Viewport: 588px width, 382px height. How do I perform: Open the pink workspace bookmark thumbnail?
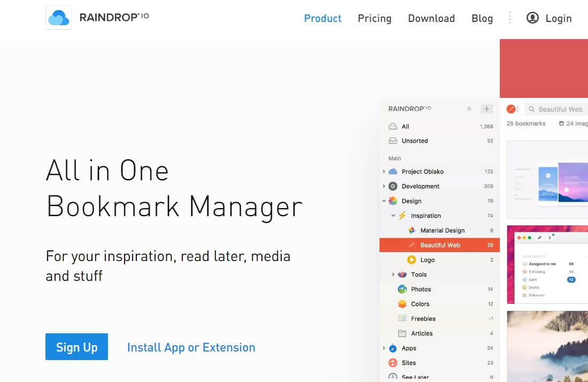click(547, 264)
